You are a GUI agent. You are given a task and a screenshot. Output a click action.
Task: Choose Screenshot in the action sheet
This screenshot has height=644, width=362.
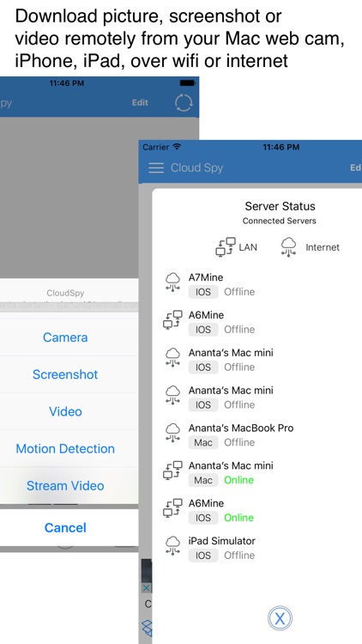click(x=65, y=374)
